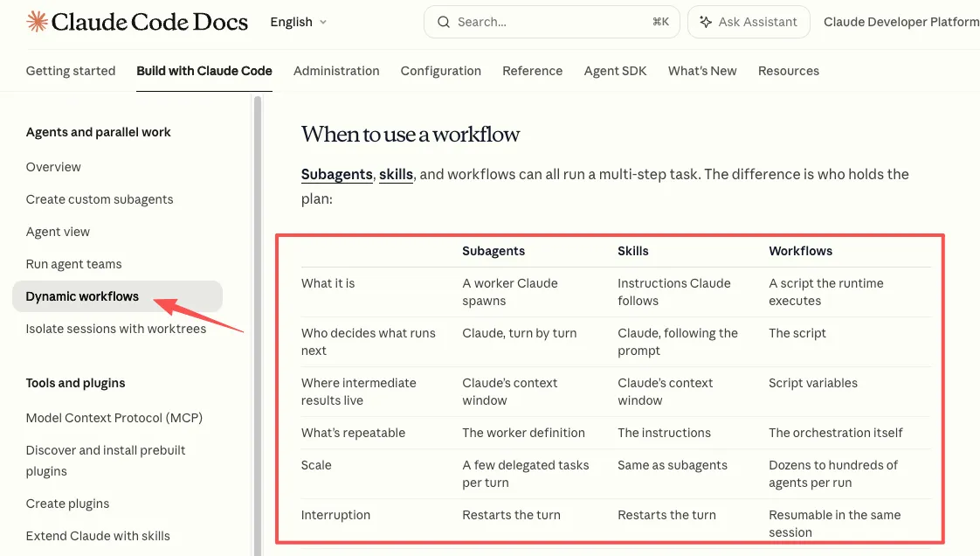Click the chevron next to English
The width and height of the screenshot is (980, 556).
pyautogui.click(x=323, y=22)
